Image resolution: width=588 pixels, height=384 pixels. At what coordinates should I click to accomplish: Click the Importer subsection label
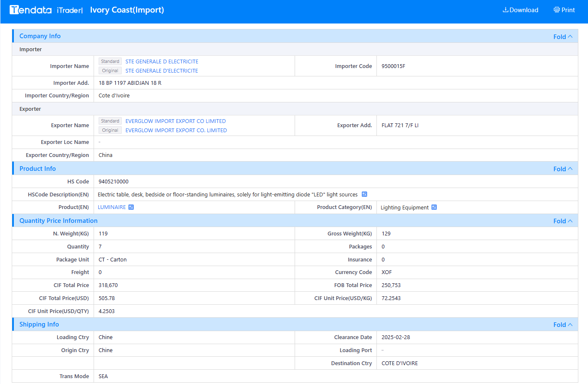click(x=31, y=49)
